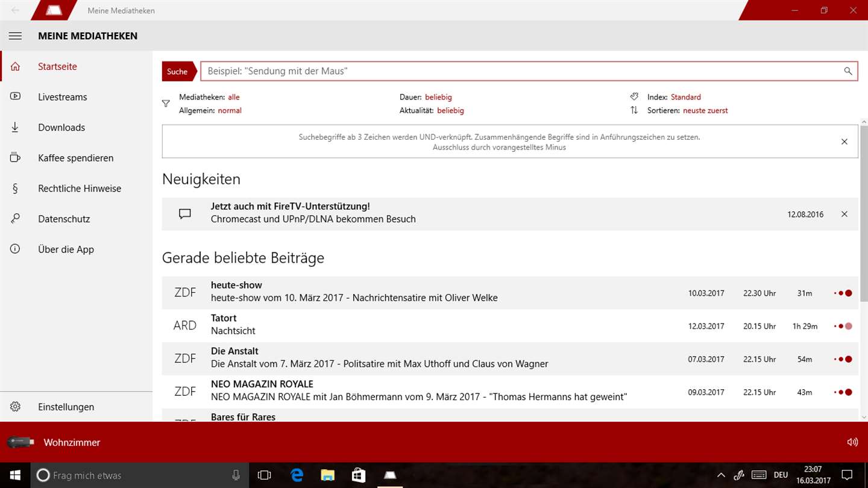
Task: Open the Tatort Nachtsicht entry
Action: tap(510, 326)
